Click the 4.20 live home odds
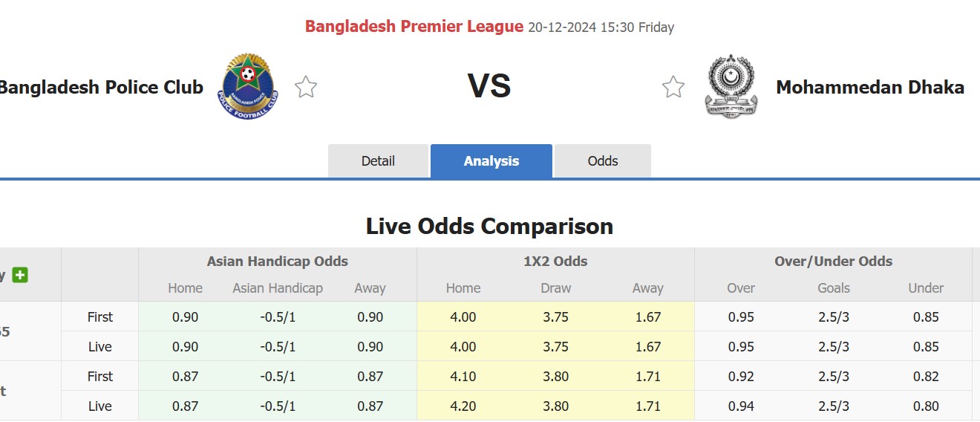 pos(463,406)
